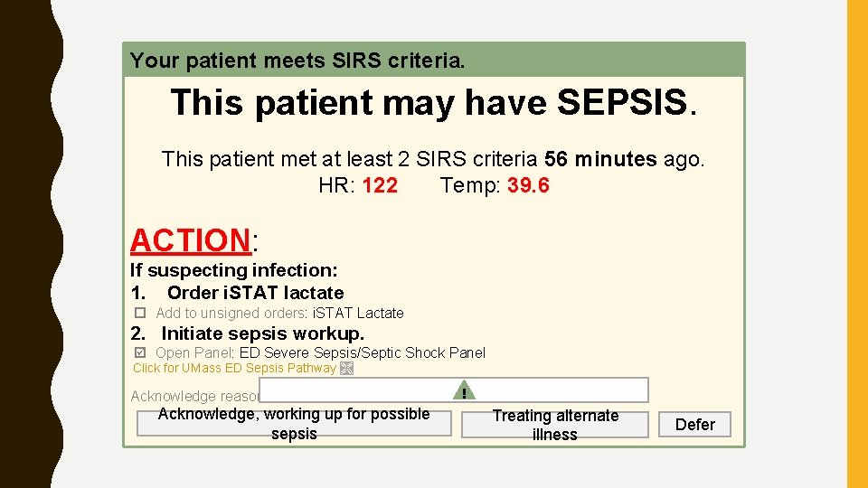Viewport: 868px width, 488px height.
Task: Click 'Initiate sepsis workup' step two
Action: (262, 333)
